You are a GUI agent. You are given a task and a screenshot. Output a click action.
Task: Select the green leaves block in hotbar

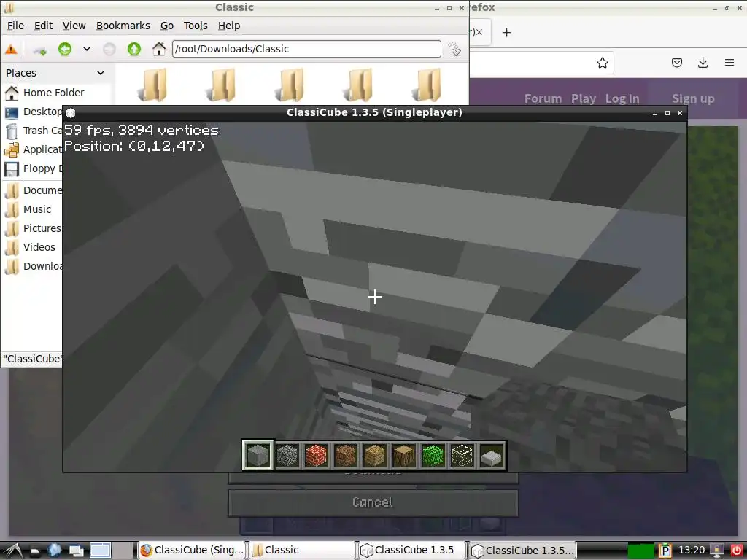[x=433, y=455]
